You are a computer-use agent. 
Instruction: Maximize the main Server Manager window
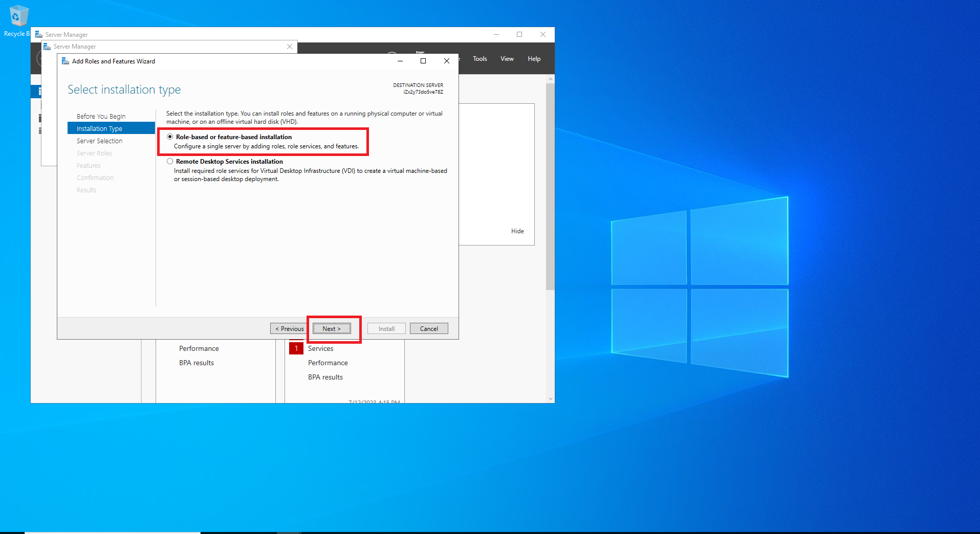(x=519, y=34)
